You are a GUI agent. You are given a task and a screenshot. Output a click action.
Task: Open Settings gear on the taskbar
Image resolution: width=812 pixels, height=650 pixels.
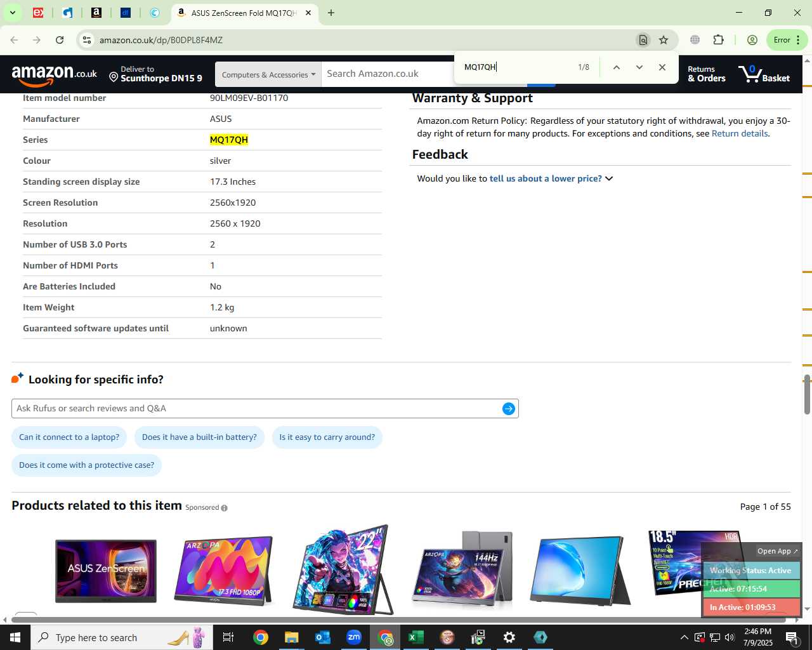[509, 637]
